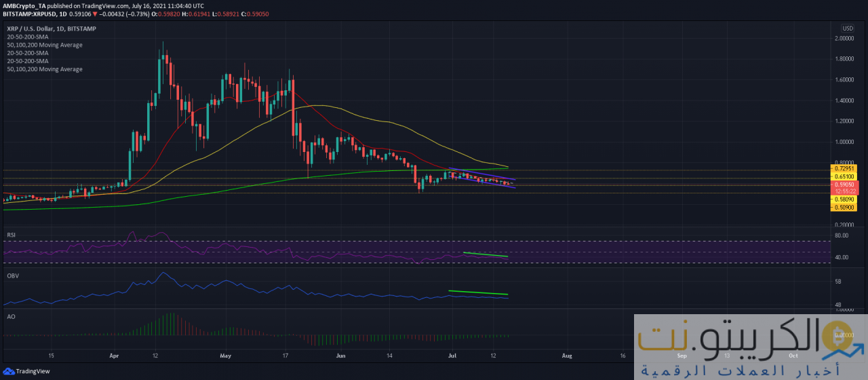Screen dimensions: 868x380
Task: Click the red 0.59050 current price label
Action: coord(844,184)
